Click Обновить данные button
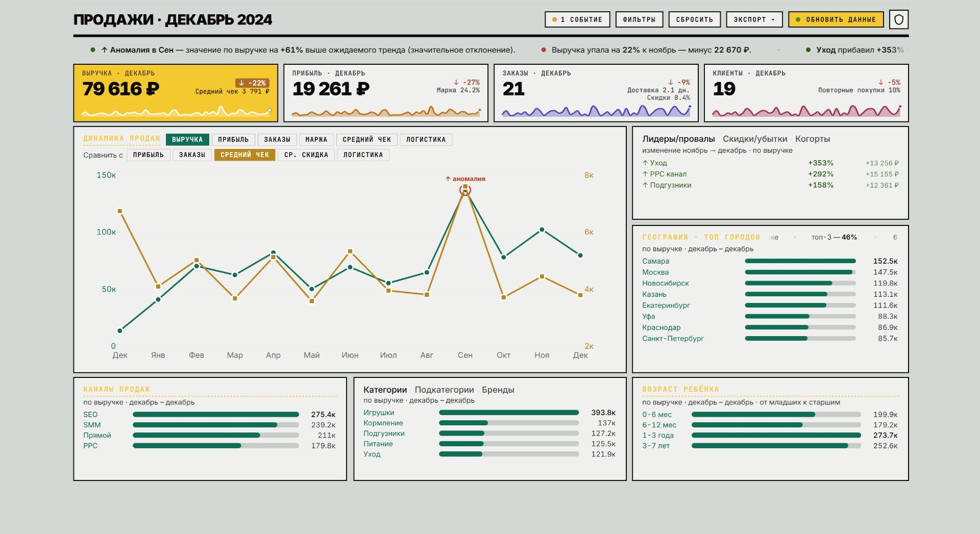This screenshot has height=534, width=980. [x=836, y=20]
